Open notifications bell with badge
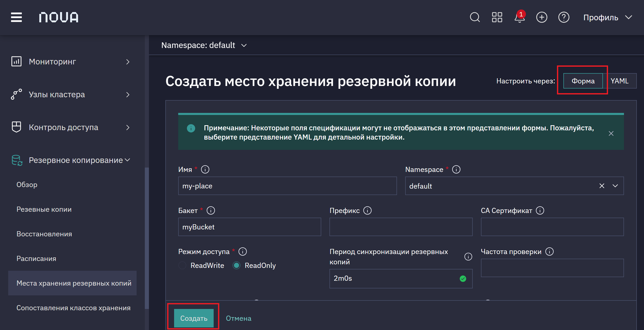This screenshot has width=644, height=330. [520, 17]
